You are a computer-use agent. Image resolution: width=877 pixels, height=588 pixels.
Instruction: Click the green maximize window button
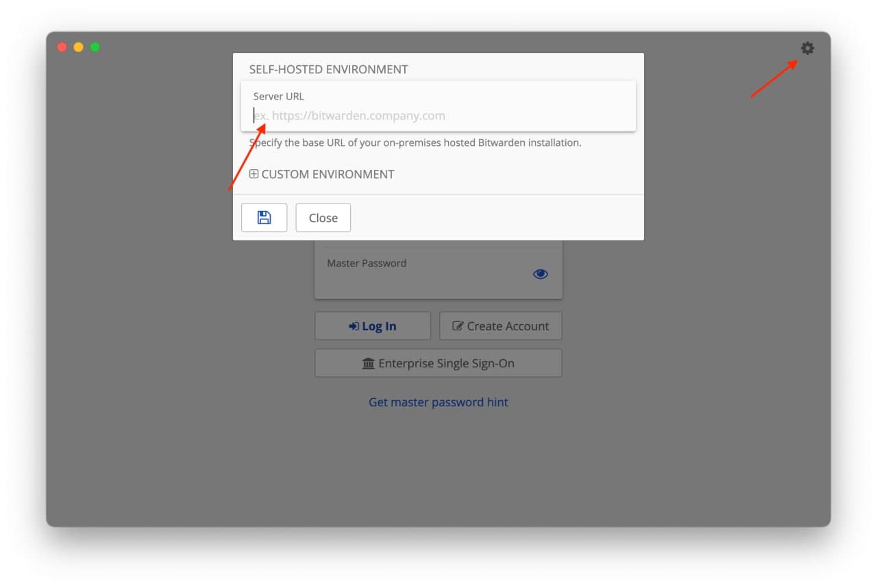tap(95, 47)
